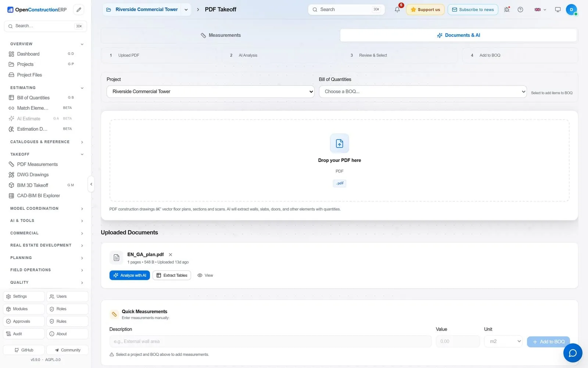Switch to the Measurements tab
Screen dimensions: 588x368
tap(220, 35)
